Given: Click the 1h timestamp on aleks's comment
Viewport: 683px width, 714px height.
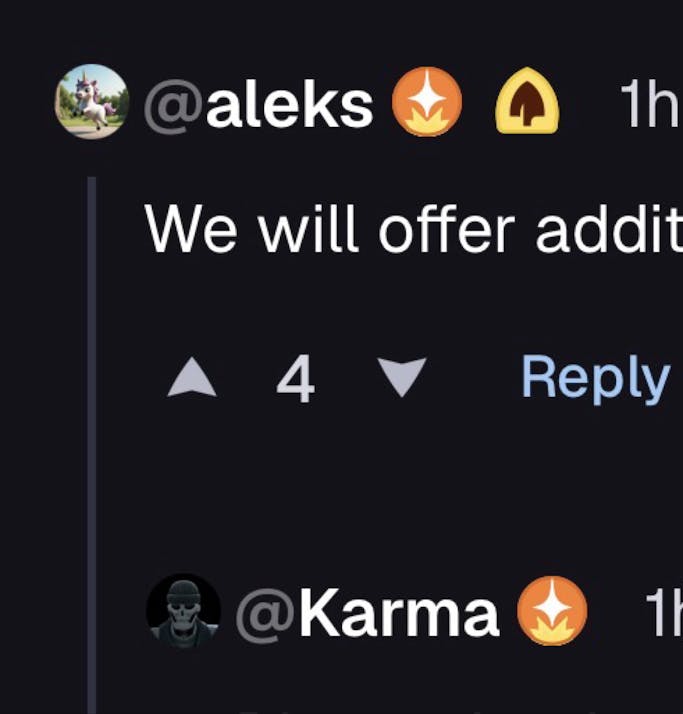Looking at the screenshot, I should (x=649, y=103).
